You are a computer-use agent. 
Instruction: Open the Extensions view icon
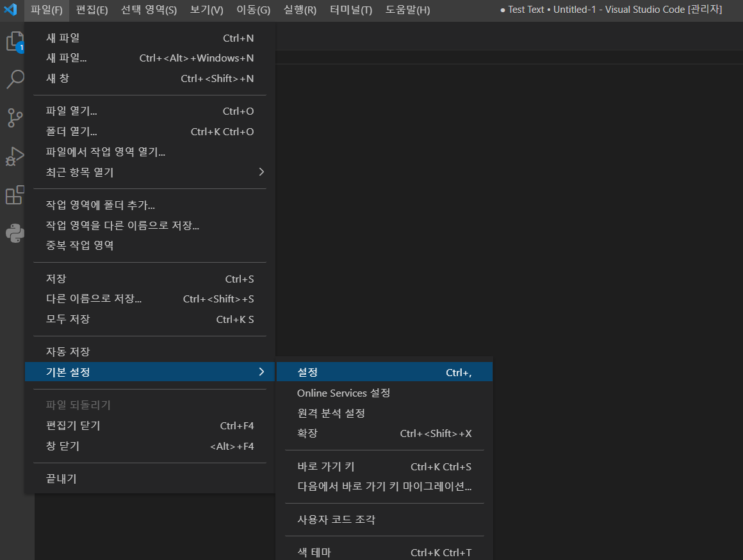coord(15,194)
